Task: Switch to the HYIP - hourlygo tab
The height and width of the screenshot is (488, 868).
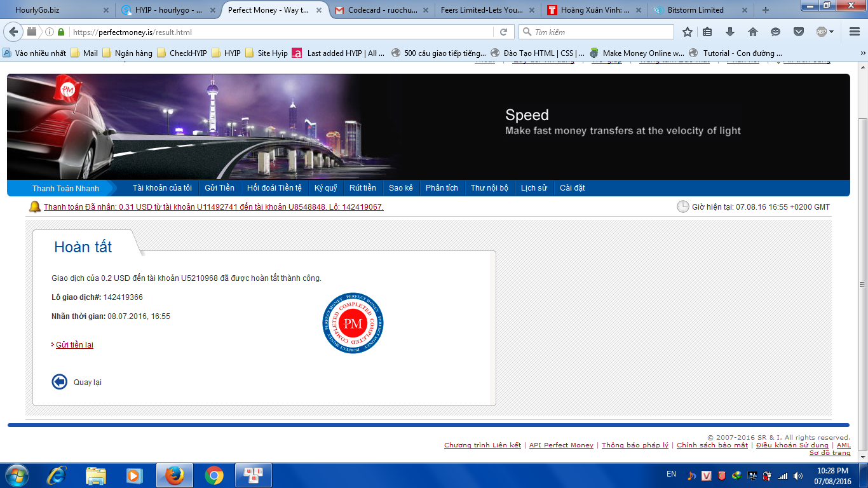Action: (168, 10)
